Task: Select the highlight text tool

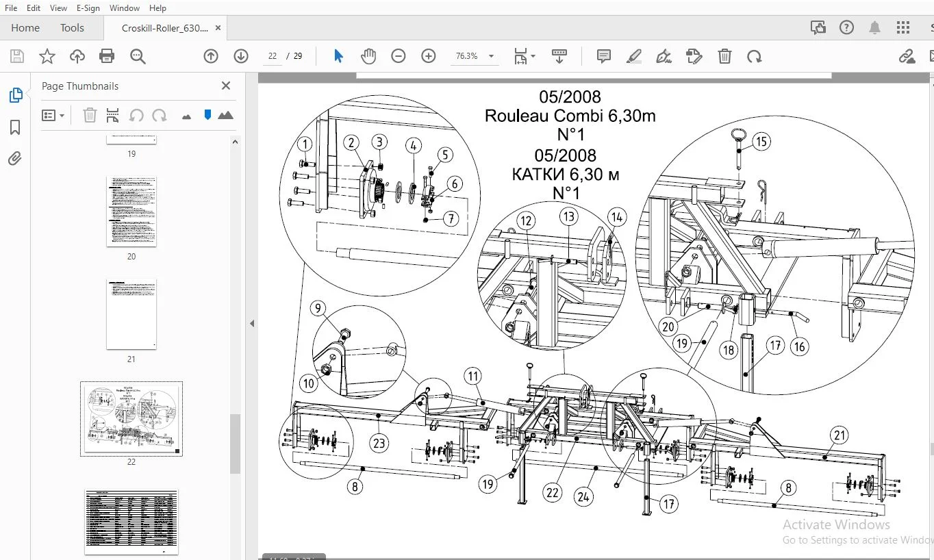Action: tap(634, 56)
